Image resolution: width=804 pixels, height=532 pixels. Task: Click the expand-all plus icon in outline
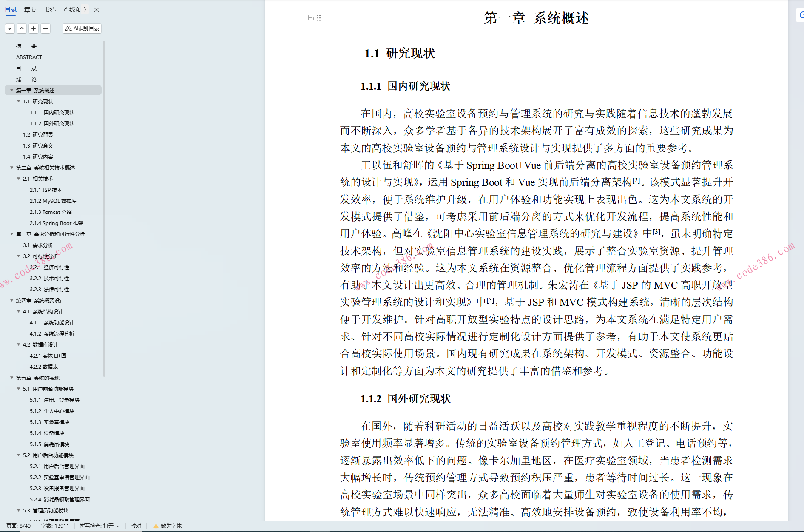click(34, 28)
